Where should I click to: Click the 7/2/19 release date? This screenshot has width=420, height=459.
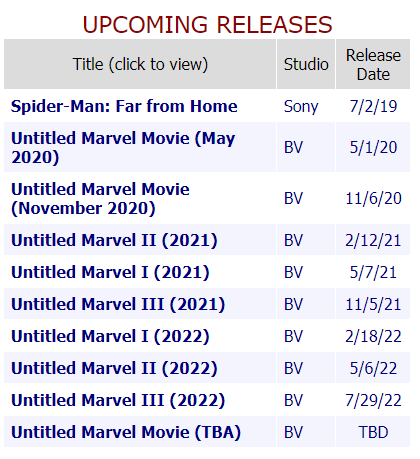click(373, 106)
